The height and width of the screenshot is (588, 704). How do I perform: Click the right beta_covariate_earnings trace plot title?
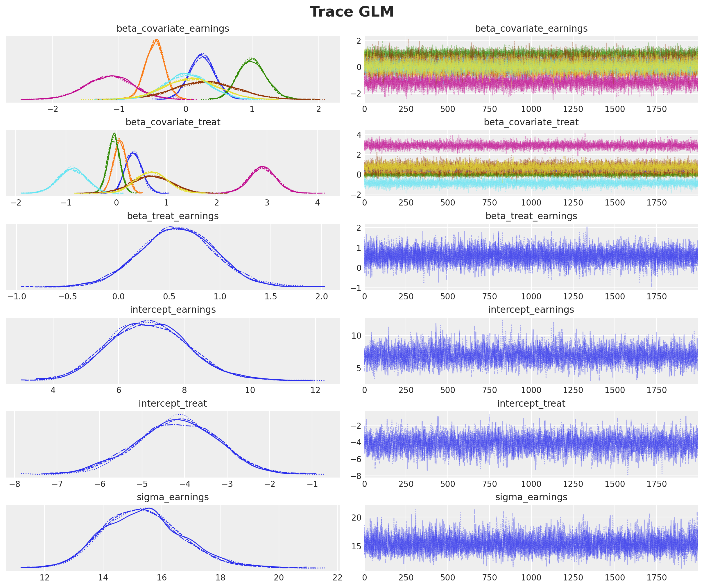531,28
